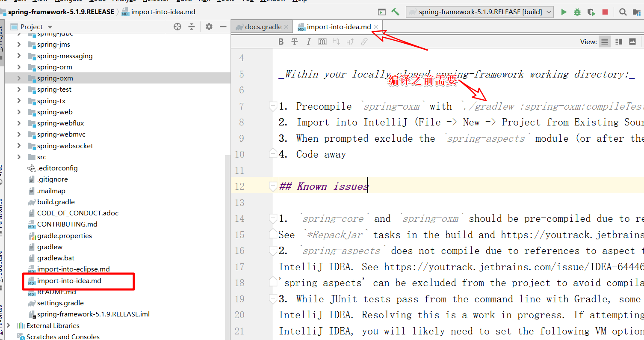Apply strikethrough markdown formatting
This screenshot has width=644, height=340.
(295, 42)
